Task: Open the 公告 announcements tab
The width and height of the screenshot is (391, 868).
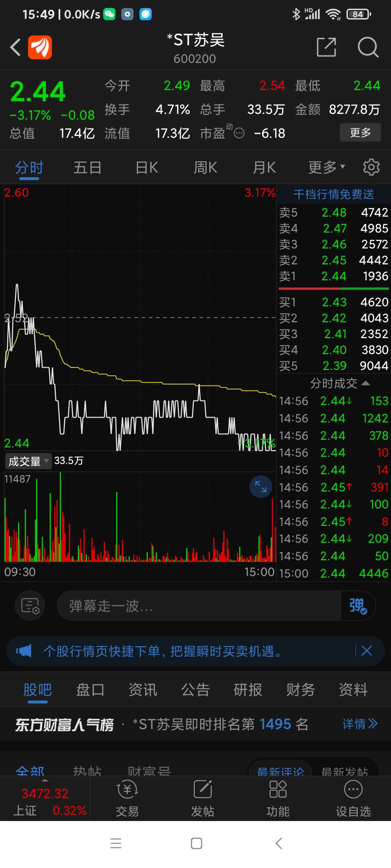Action: tap(195, 690)
